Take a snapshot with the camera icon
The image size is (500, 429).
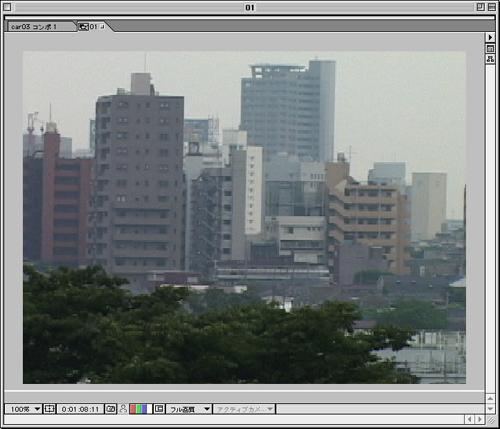pos(111,409)
